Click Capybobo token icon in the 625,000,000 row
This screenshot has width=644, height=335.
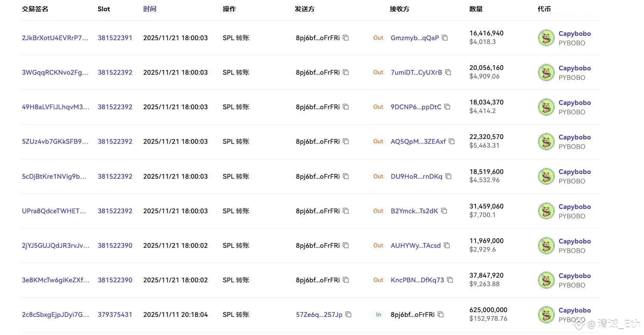click(x=546, y=315)
